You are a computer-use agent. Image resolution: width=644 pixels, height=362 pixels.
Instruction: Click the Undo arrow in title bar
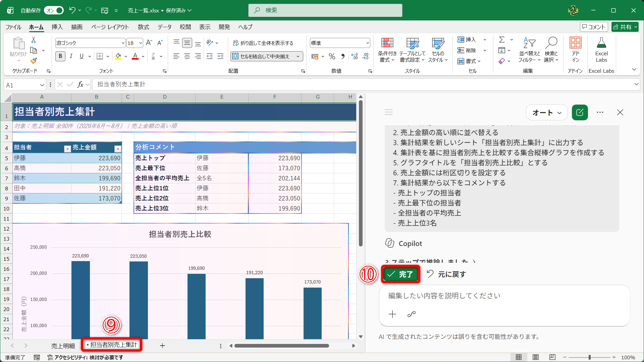click(72, 10)
